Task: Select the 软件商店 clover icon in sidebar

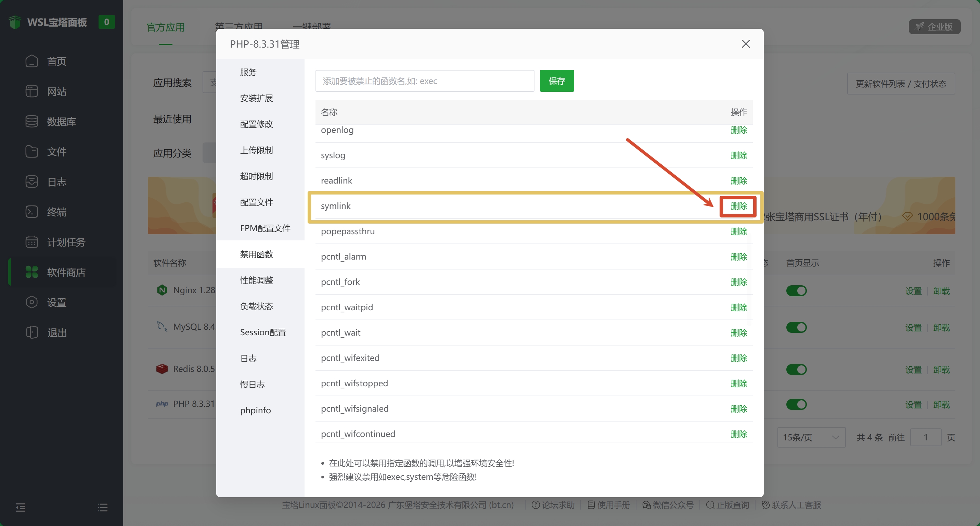Action: 31,272
